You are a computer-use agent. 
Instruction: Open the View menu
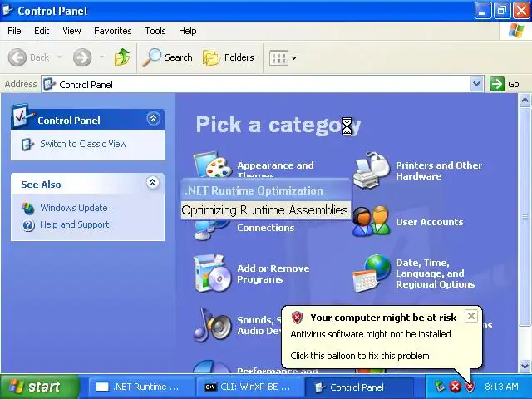click(71, 31)
